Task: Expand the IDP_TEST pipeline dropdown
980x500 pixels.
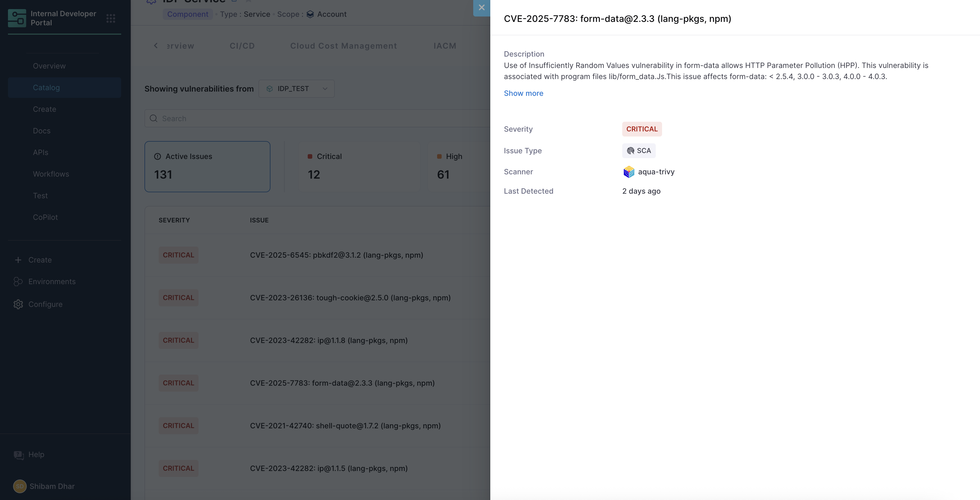Action: click(x=296, y=89)
